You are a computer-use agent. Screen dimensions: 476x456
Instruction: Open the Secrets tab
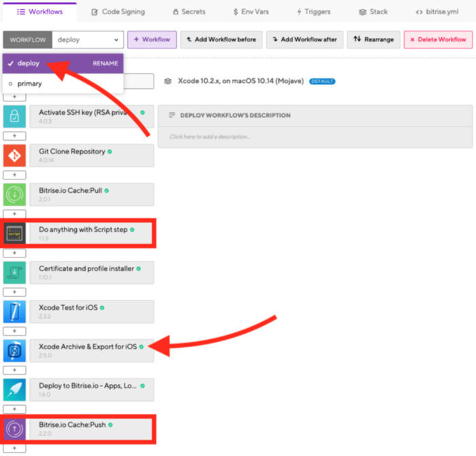point(189,12)
